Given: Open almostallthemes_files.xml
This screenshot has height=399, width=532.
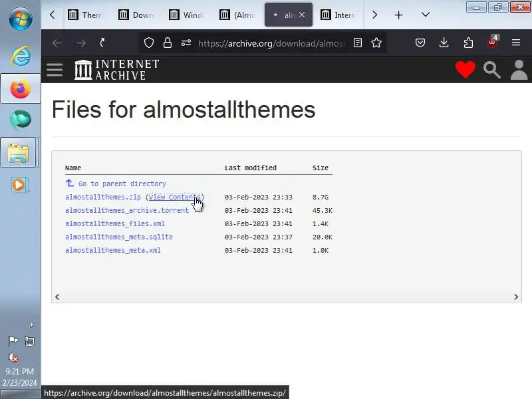Looking at the screenshot, I should click(114, 223).
